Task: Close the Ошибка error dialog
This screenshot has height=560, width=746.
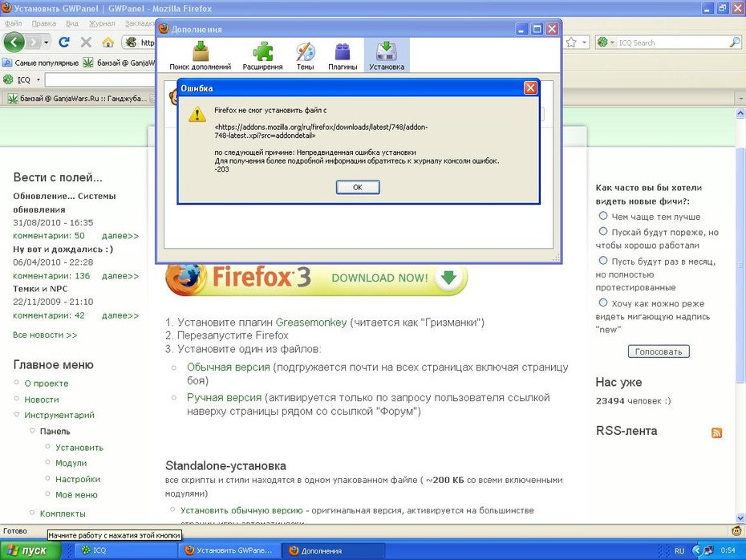Action: [x=530, y=88]
